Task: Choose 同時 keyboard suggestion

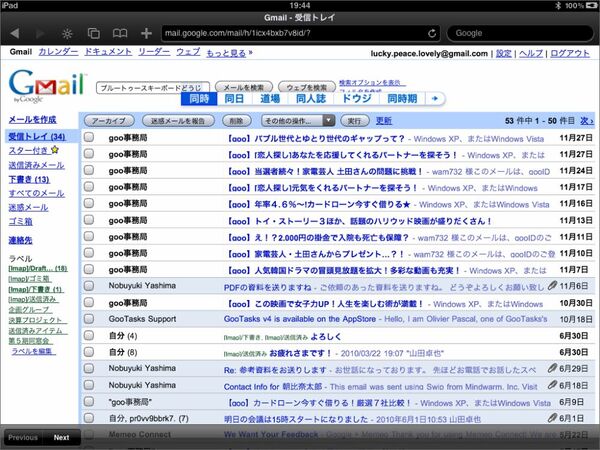Action: 199,98
